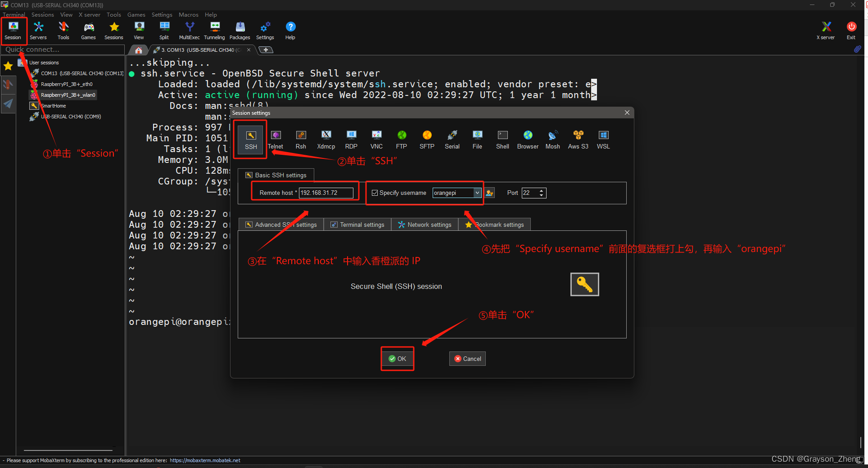868x468 pixels.
Task: Click the Session toolbar icon
Action: pyautogui.click(x=13, y=31)
